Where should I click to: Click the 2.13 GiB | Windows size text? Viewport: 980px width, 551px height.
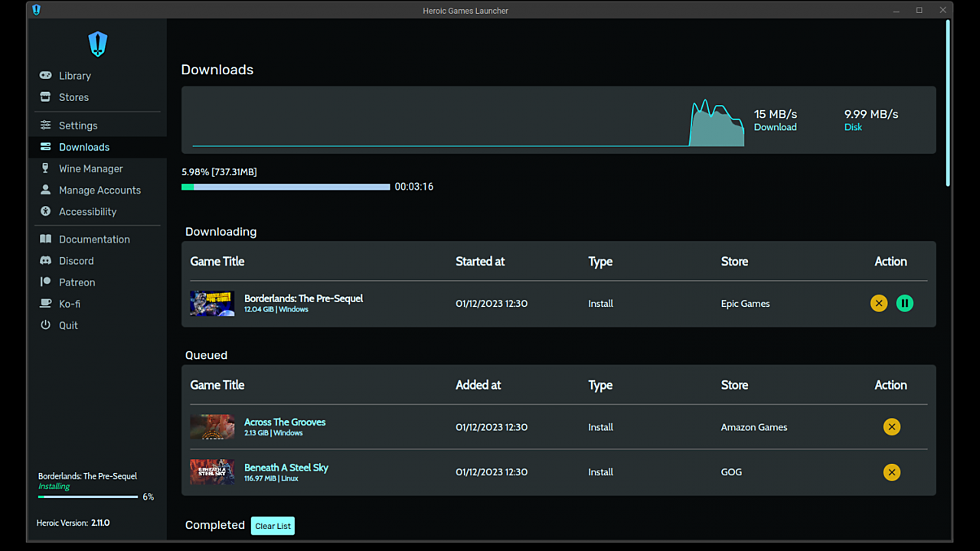pos(273,433)
